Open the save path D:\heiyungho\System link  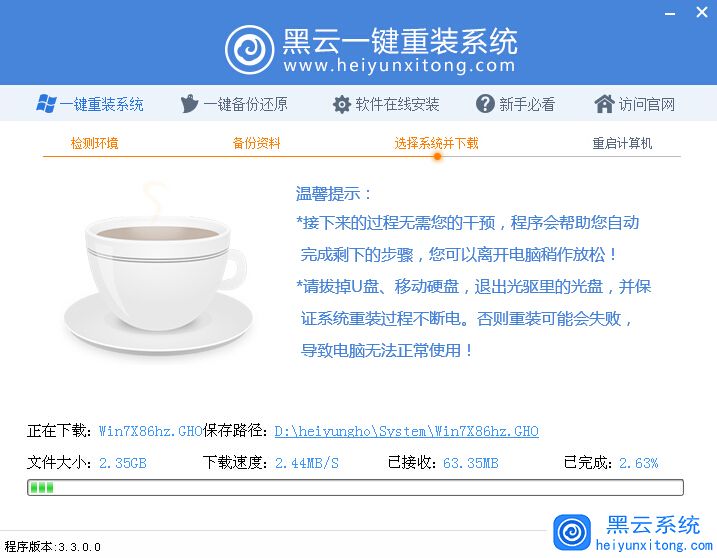(407, 431)
